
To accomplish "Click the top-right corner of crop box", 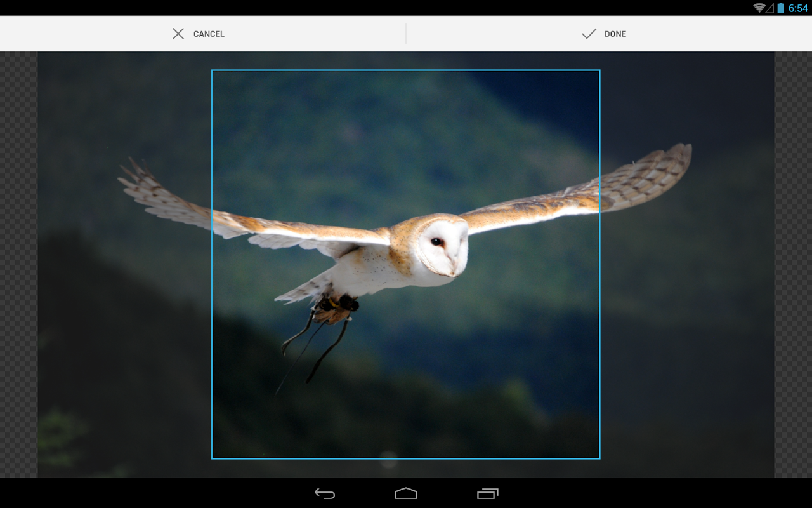I will [x=599, y=70].
